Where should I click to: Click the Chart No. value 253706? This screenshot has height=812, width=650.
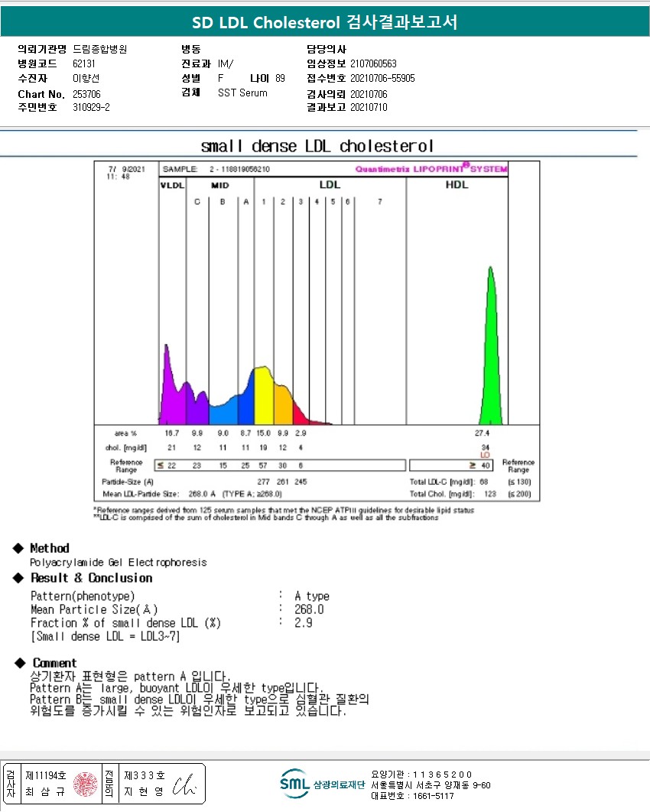(x=86, y=94)
